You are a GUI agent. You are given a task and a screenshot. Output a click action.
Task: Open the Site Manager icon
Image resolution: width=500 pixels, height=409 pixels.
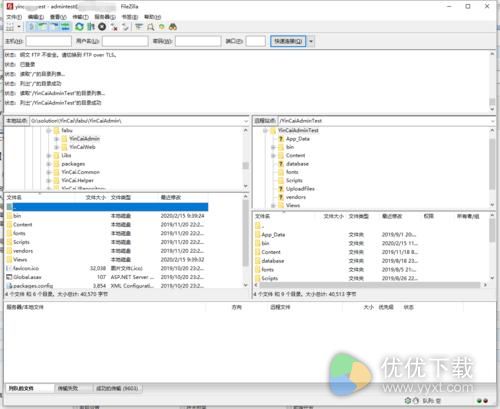pyautogui.click(x=10, y=27)
